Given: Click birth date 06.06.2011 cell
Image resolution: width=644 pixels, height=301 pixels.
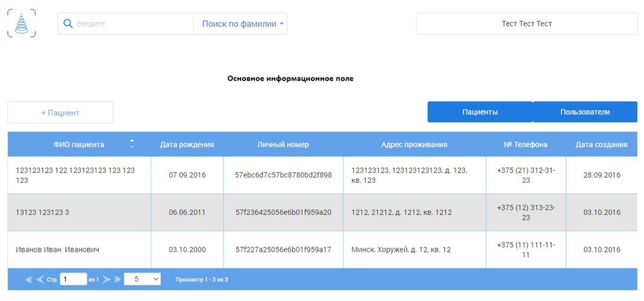Looking at the screenshot, I should (187, 213).
